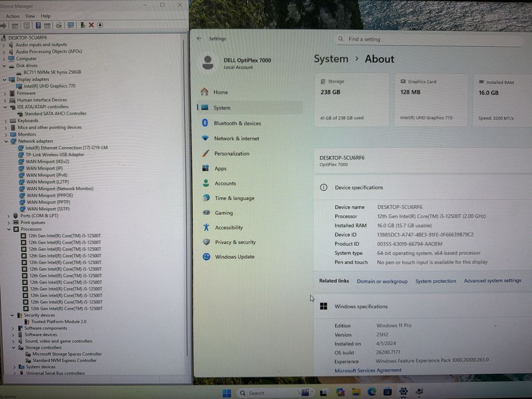Open Microsoft Services Agreement link
The image size is (532, 399).
(x=368, y=370)
